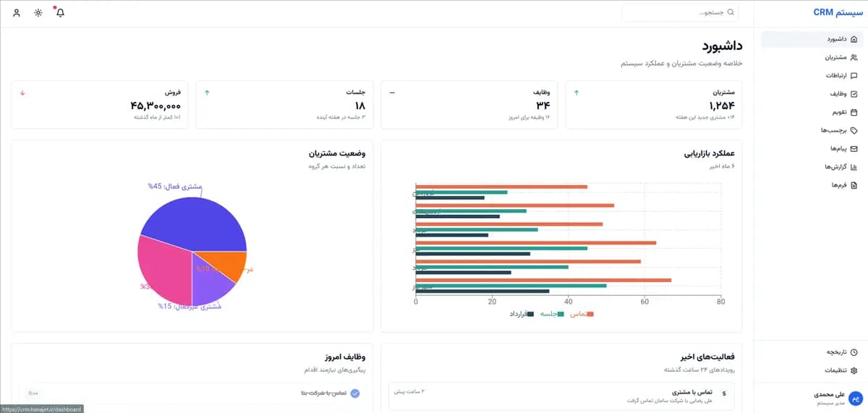Click the داشبورد main page title
This screenshot has height=413, width=868.
click(x=722, y=45)
